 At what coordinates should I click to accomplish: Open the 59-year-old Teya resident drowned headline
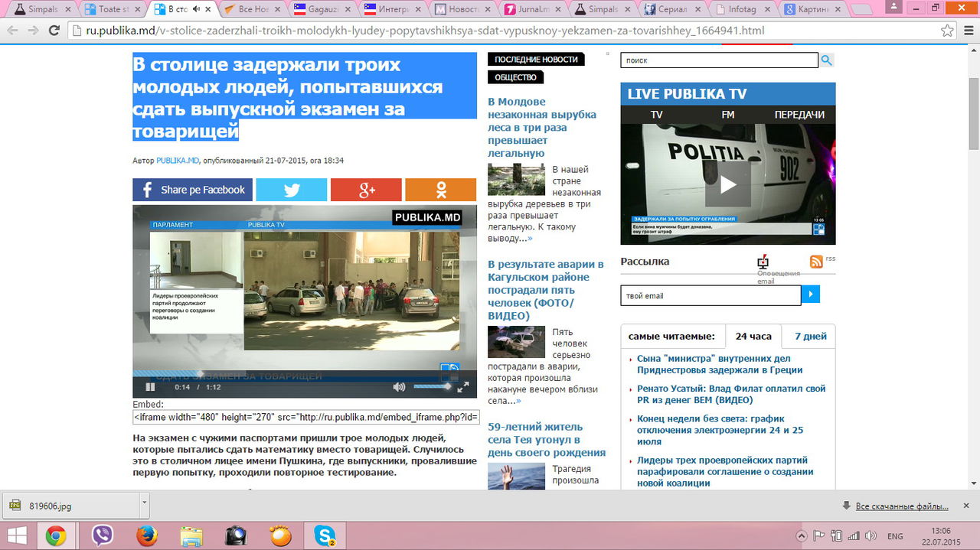pyautogui.click(x=547, y=439)
